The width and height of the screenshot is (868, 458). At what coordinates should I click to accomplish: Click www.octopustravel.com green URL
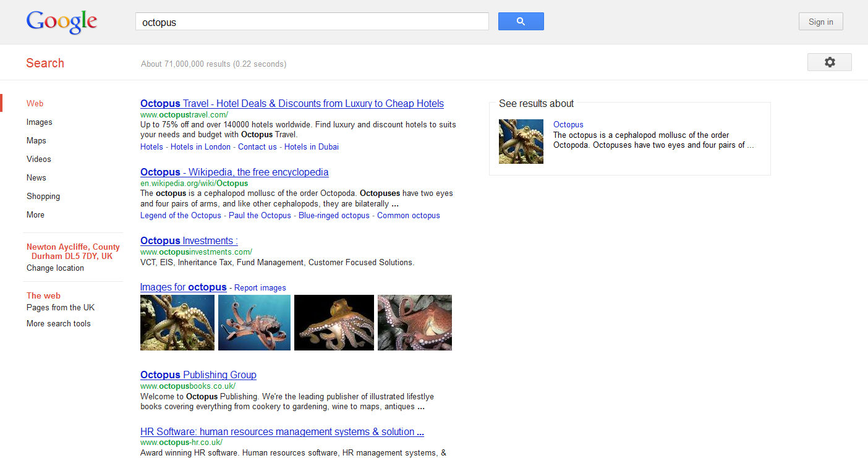tap(184, 114)
